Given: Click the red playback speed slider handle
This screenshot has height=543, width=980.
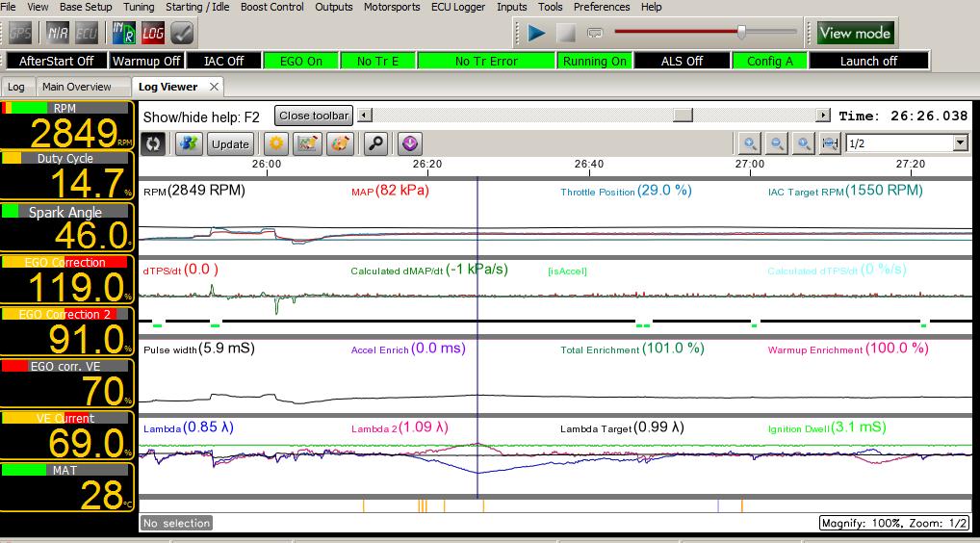Looking at the screenshot, I should click(741, 32).
